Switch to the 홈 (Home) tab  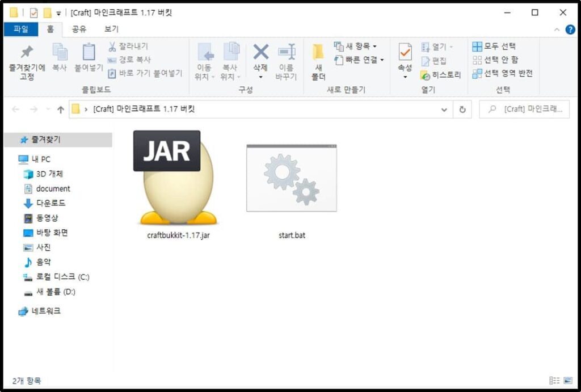tap(50, 29)
